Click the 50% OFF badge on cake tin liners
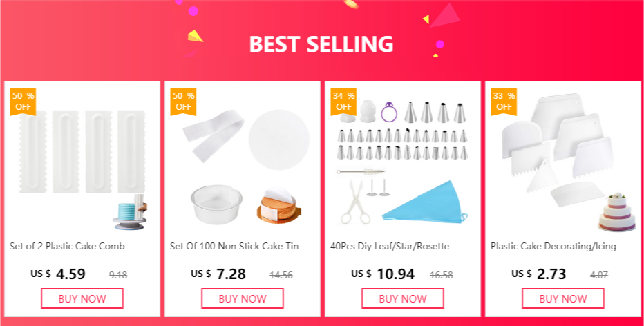The height and width of the screenshot is (326, 644). tap(183, 102)
